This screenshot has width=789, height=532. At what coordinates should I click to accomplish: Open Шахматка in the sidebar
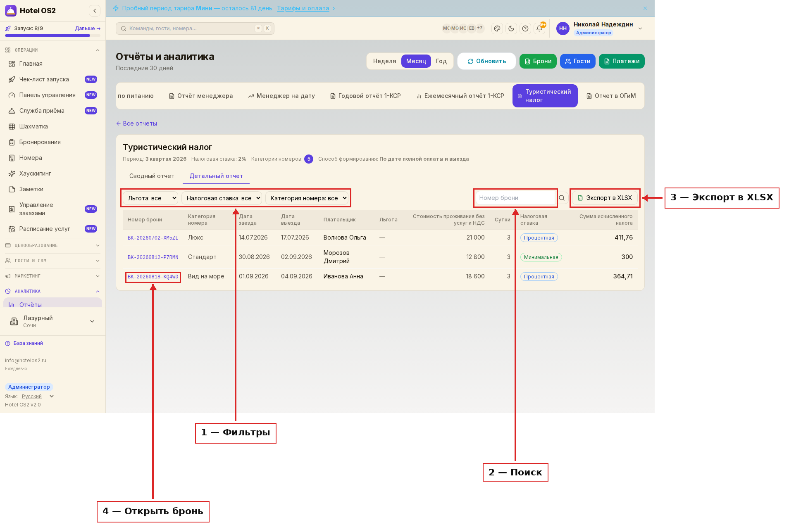pyautogui.click(x=52, y=126)
